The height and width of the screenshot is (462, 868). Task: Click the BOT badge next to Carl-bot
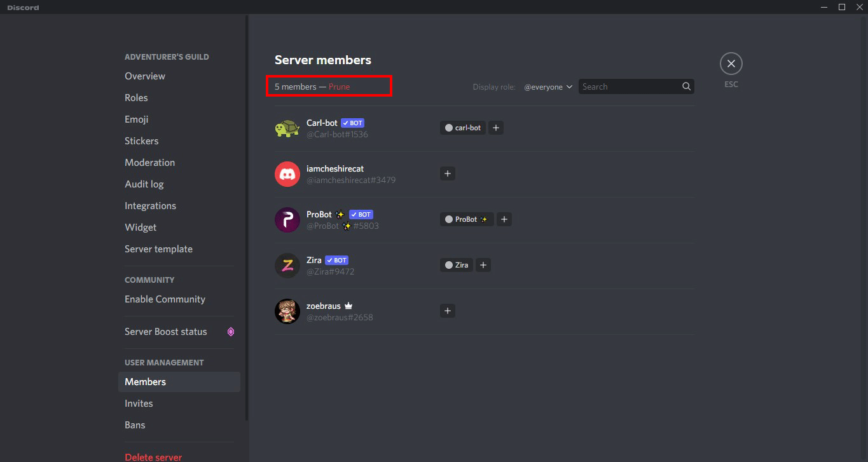point(352,123)
